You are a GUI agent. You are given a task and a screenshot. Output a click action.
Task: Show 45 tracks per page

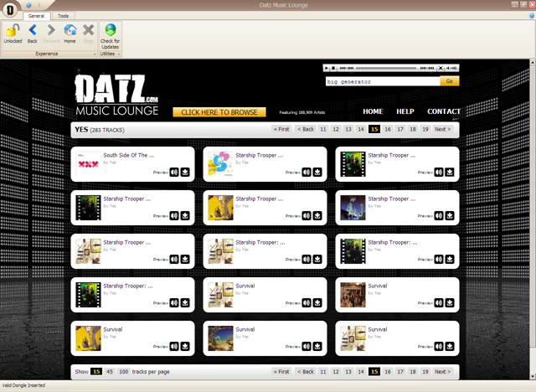(110, 372)
